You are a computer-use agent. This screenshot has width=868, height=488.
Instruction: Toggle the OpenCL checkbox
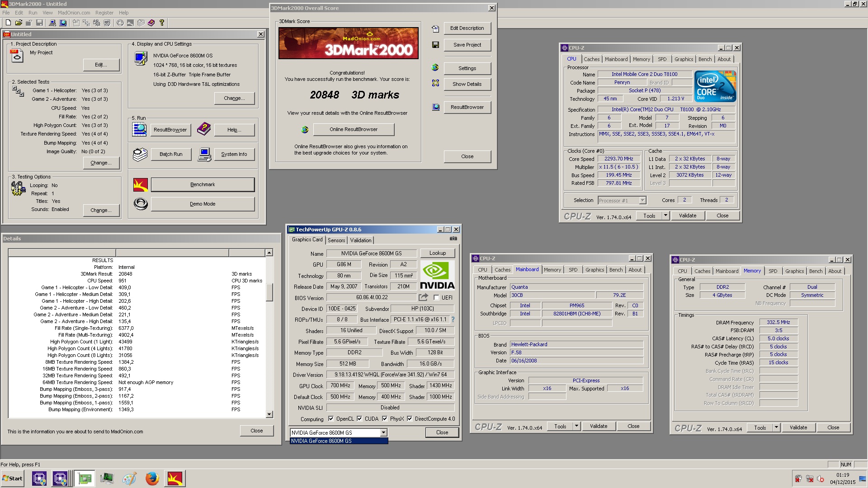point(331,418)
